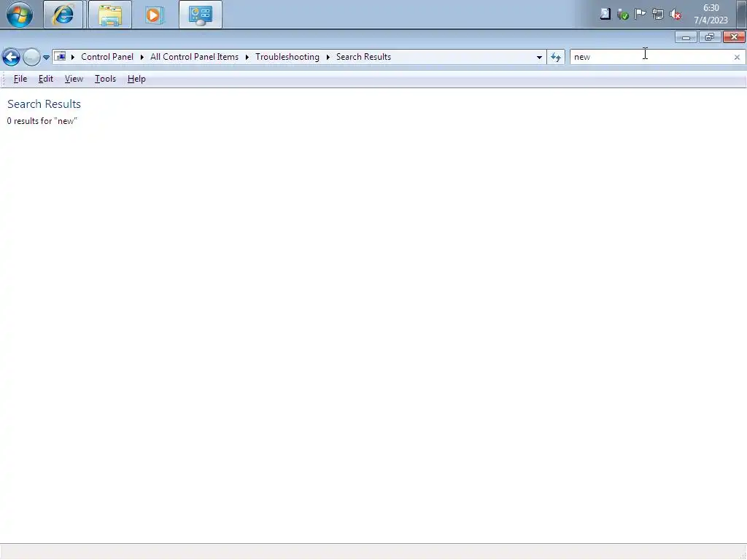Click the Action Center flag tray icon
The image size is (747, 560).
coord(640,15)
